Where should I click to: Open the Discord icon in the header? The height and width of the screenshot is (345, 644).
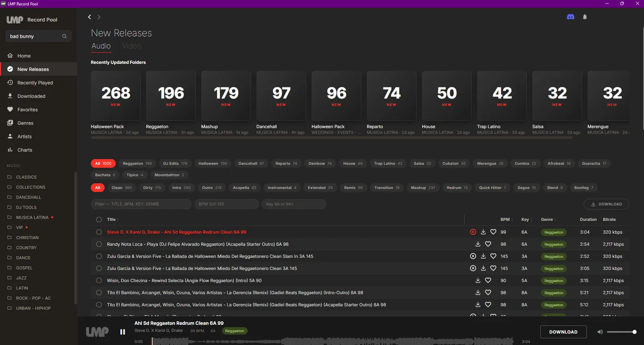pos(570,17)
